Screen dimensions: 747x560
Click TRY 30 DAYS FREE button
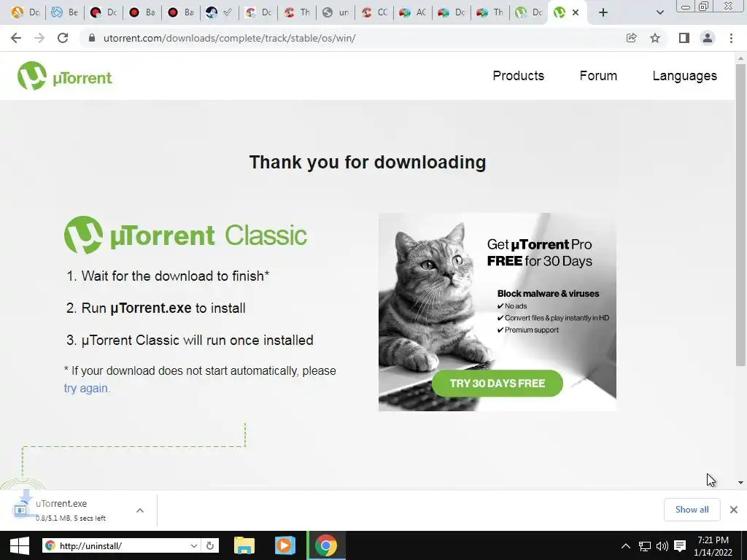tap(498, 384)
